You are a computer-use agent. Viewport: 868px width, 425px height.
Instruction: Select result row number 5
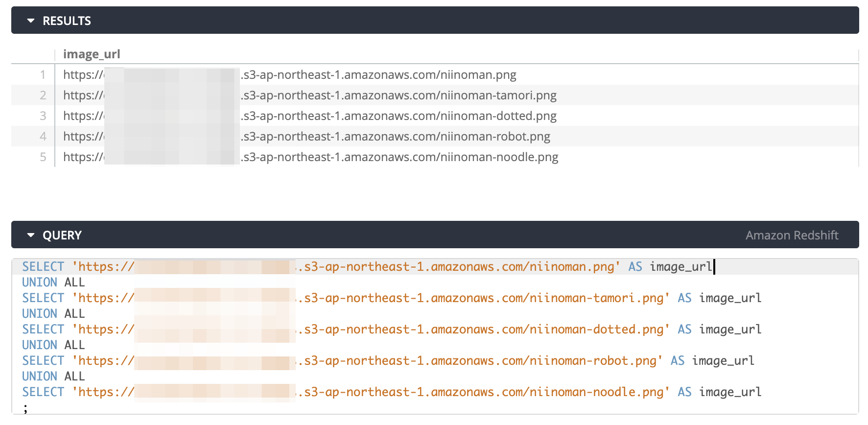[x=43, y=157]
